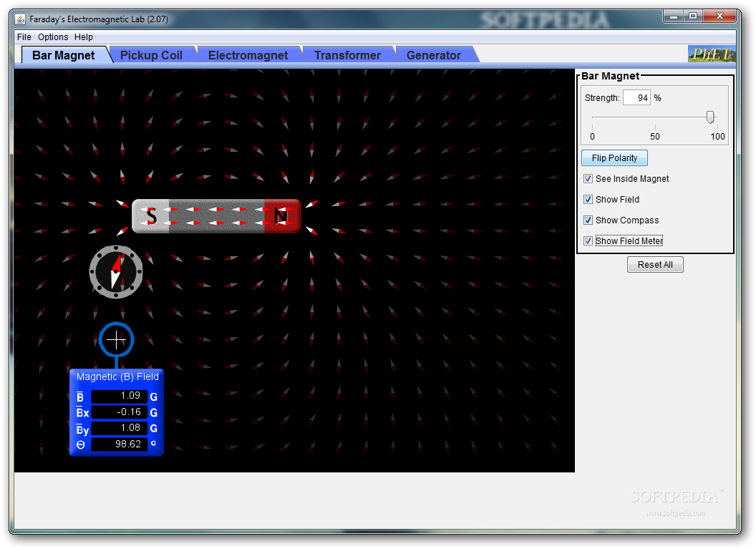Disable Show Field checkbox
The image size is (756, 549).
pyautogui.click(x=588, y=200)
